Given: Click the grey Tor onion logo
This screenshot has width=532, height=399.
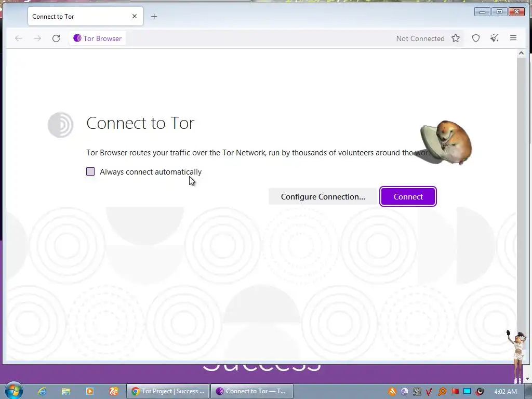Looking at the screenshot, I should point(61,125).
